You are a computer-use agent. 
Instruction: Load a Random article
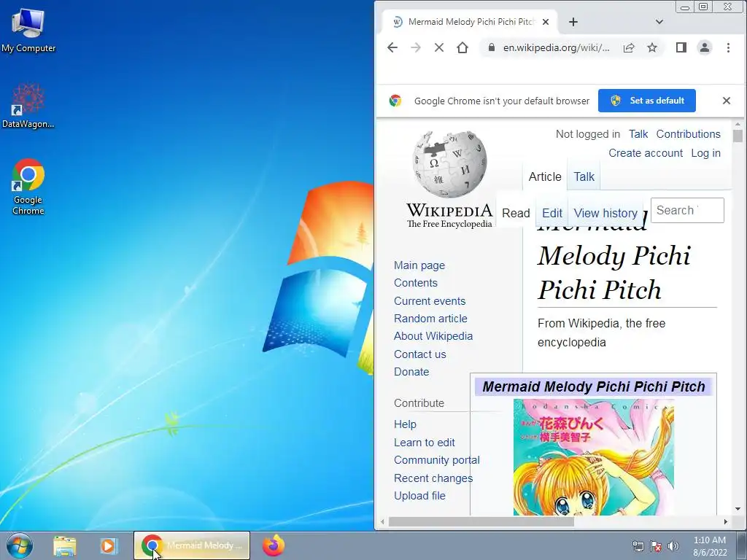point(430,319)
